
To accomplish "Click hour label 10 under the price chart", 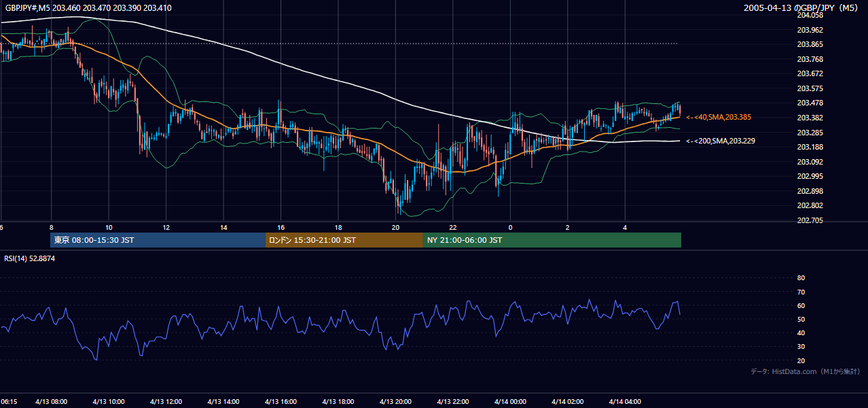I will (109, 227).
